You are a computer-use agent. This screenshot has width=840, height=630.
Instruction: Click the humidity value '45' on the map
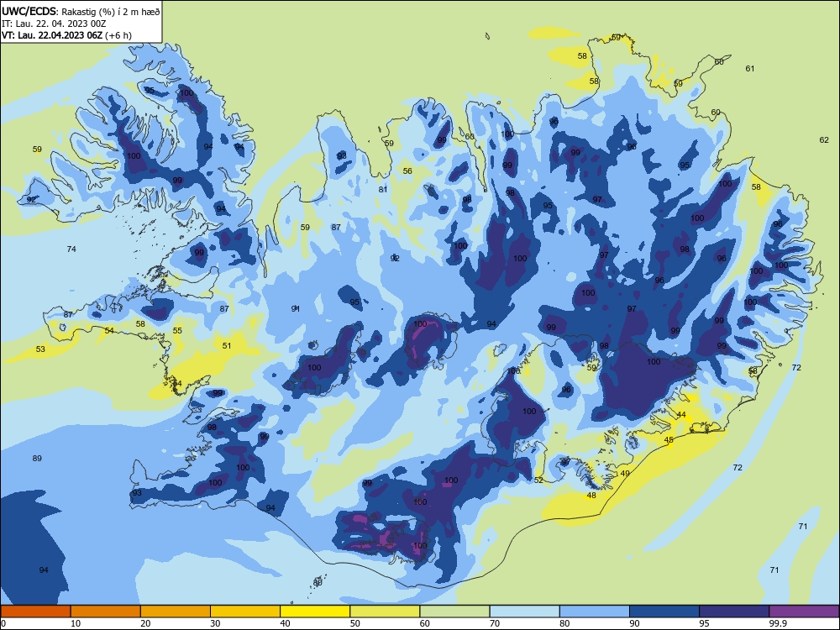669,440
